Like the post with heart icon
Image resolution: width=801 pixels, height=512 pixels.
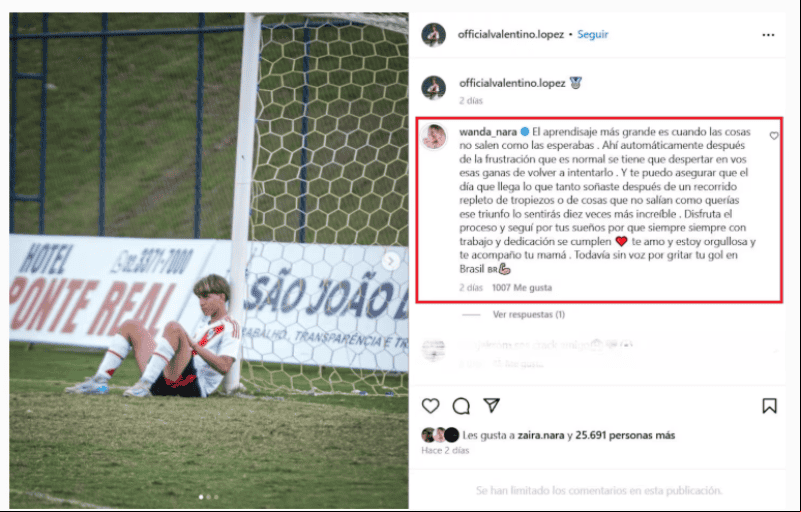[x=431, y=406]
